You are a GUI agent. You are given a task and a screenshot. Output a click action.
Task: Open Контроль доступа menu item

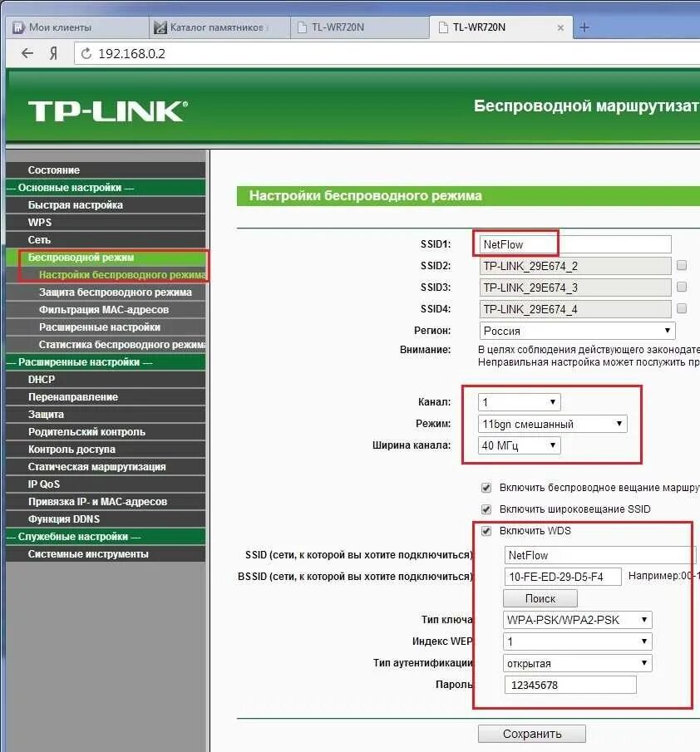tap(106, 450)
